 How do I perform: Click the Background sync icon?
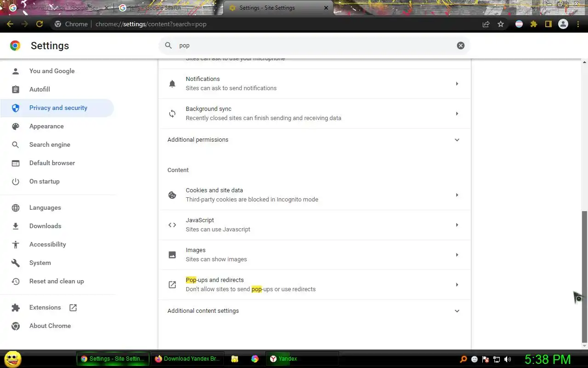click(x=172, y=114)
